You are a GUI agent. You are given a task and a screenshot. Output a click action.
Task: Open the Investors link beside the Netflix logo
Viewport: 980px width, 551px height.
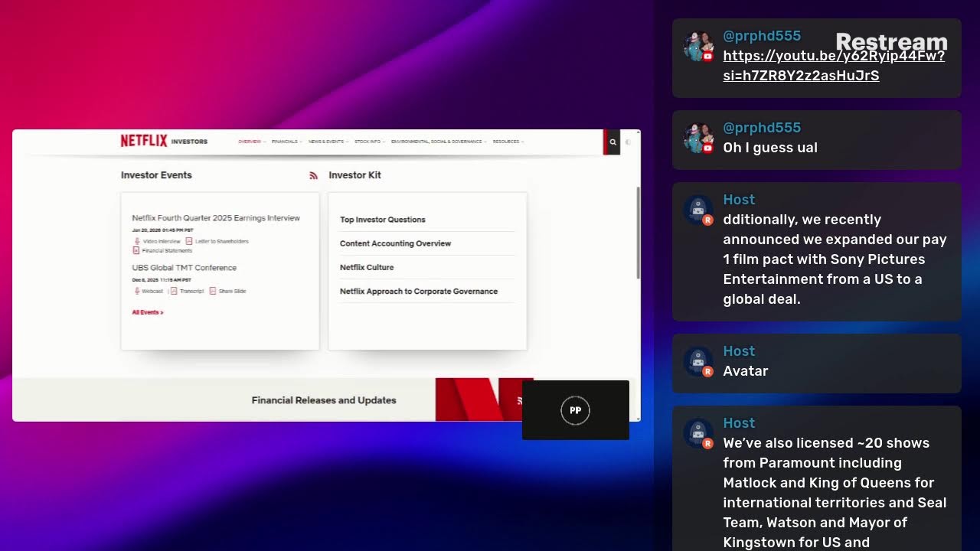point(189,142)
